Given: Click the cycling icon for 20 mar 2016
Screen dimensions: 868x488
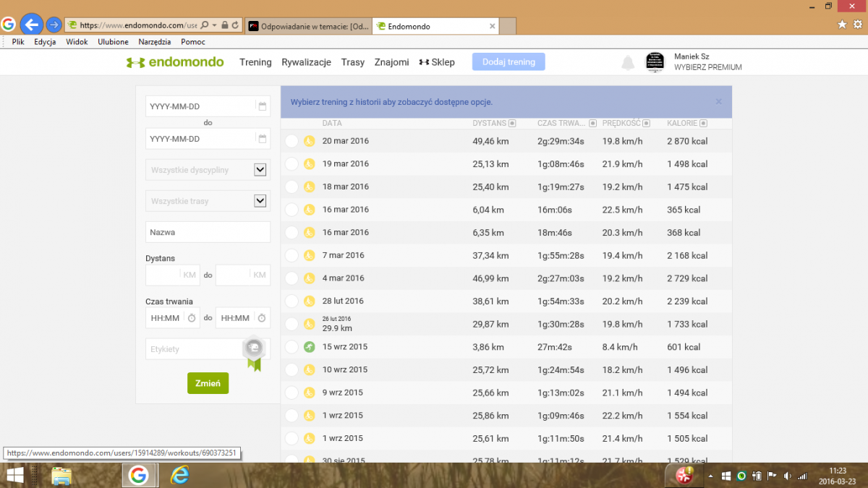Looking at the screenshot, I should [x=309, y=141].
